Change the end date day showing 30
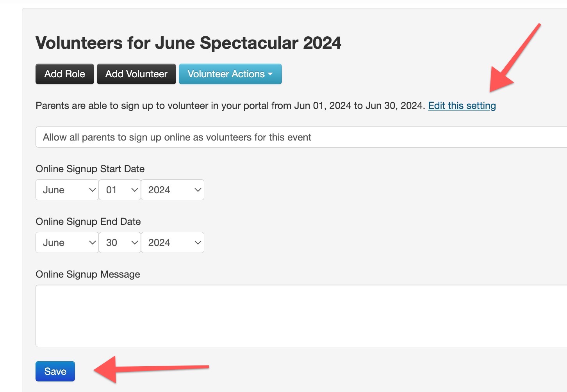This screenshot has width=567, height=392. pyautogui.click(x=120, y=242)
